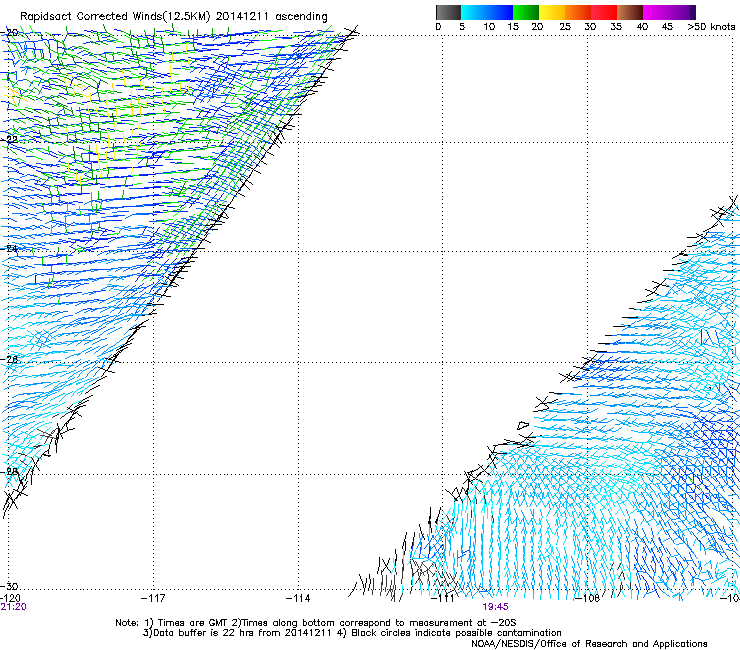Click the '10' legend scale label
This screenshot has width=740, height=650.
(x=489, y=27)
